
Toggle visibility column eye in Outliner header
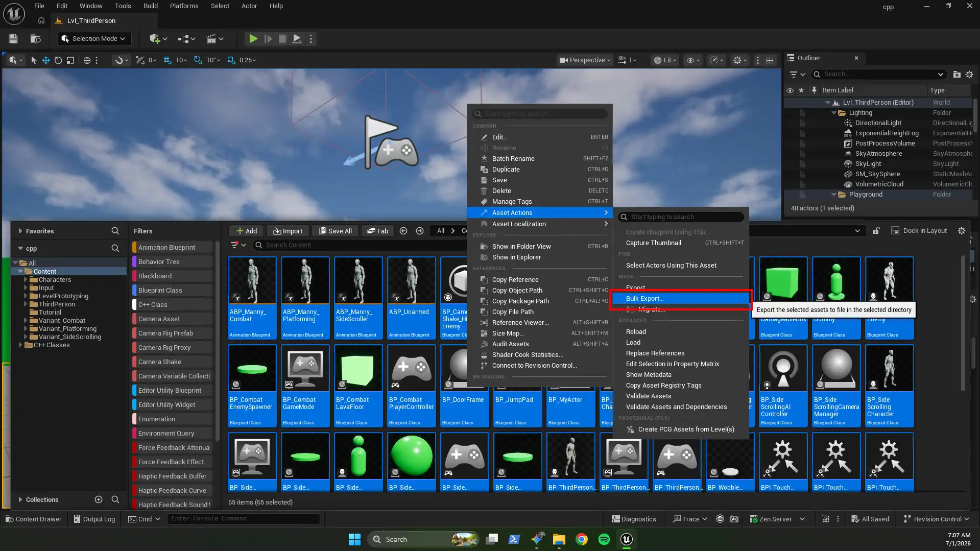pos(790,90)
